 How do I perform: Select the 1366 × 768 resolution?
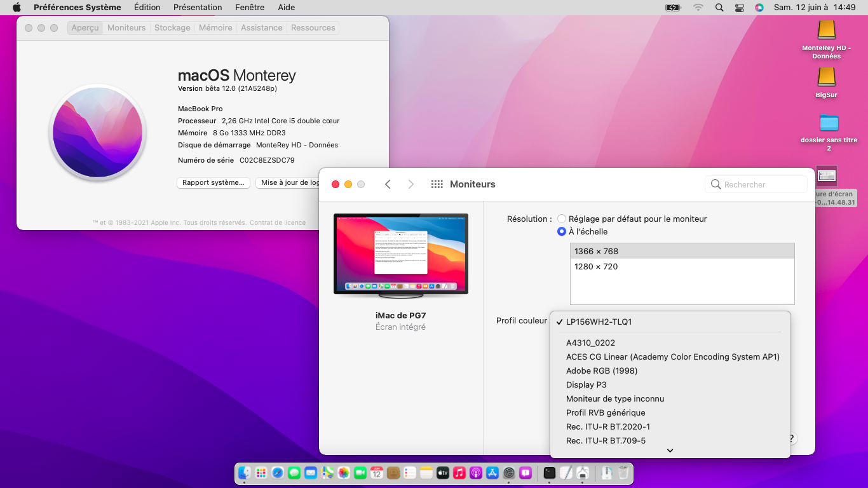[x=682, y=251]
